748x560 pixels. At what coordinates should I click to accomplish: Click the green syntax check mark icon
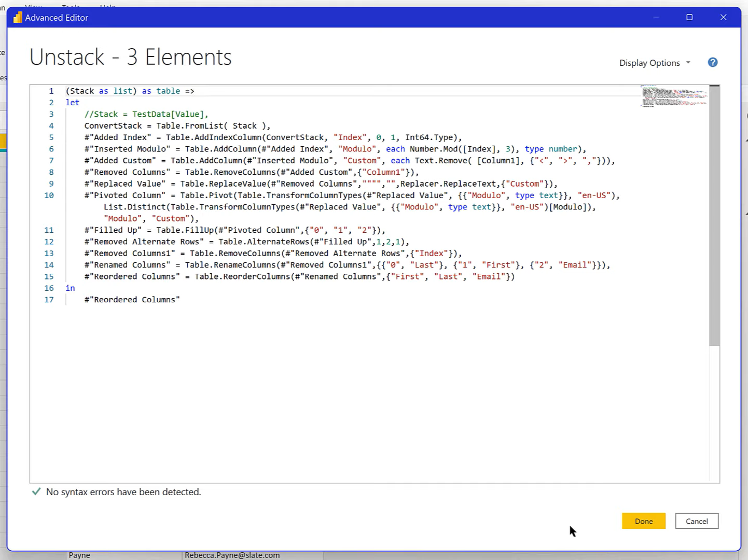click(x=36, y=491)
